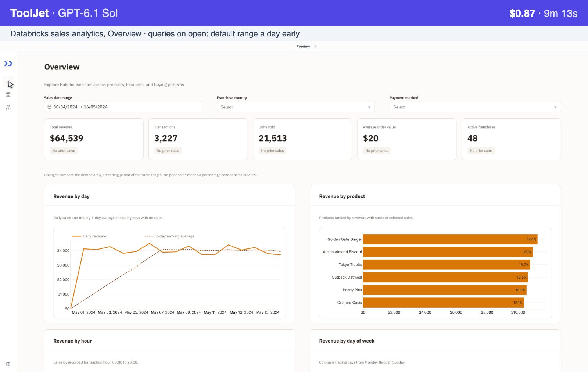Click the 17.4% label on Golden Gate Ginger

point(531,239)
